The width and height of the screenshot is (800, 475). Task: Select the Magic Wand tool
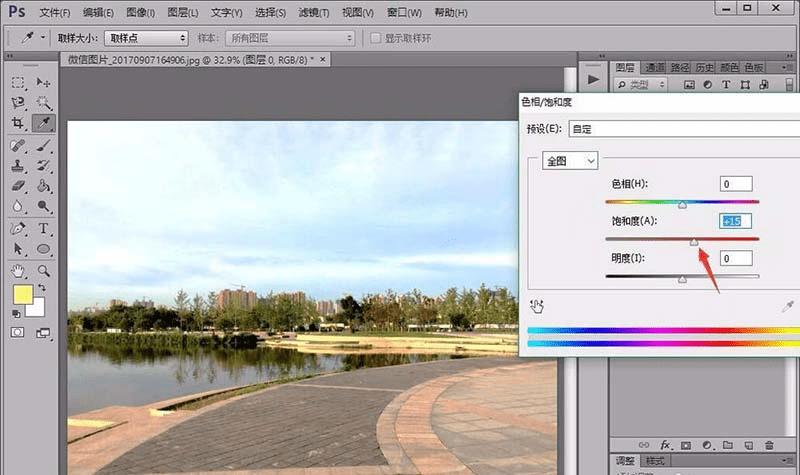click(44, 102)
